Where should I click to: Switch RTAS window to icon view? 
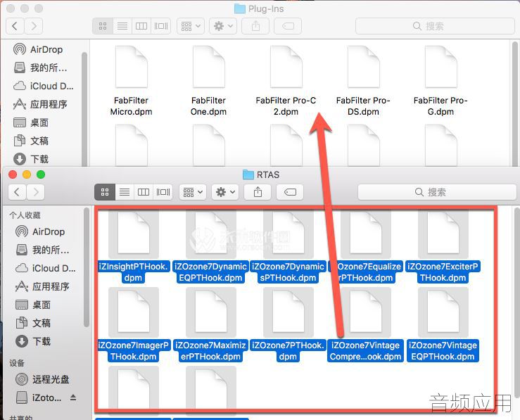pyautogui.click(x=105, y=192)
